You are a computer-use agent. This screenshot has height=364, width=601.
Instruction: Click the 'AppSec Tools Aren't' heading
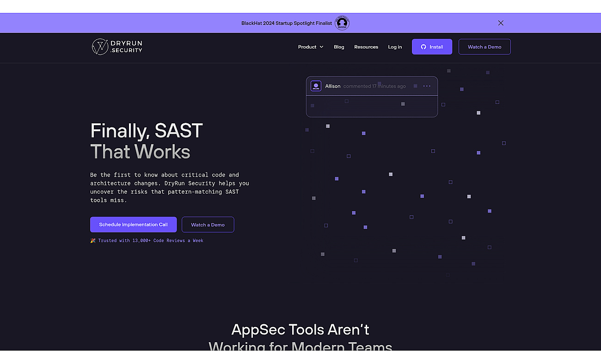300,330
